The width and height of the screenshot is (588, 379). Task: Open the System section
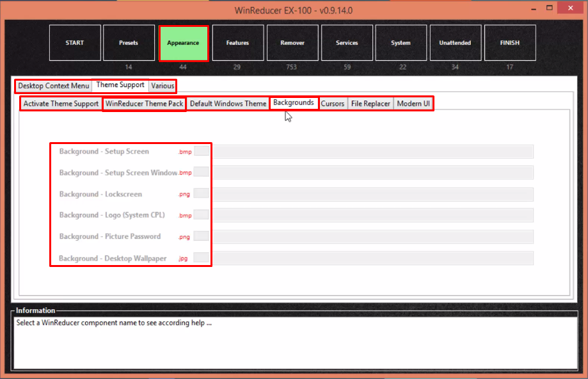pyautogui.click(x=401, y=43)
